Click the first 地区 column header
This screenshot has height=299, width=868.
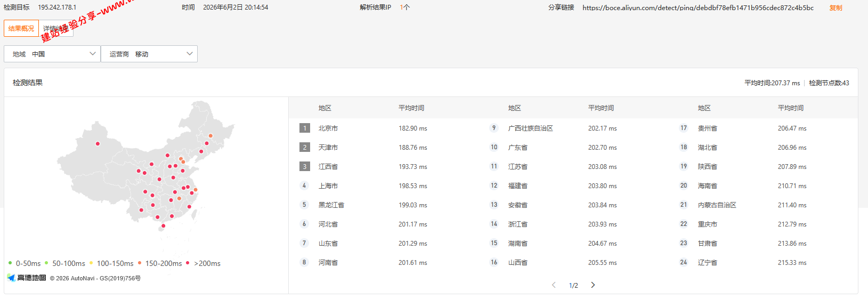(x=325, y=108)
